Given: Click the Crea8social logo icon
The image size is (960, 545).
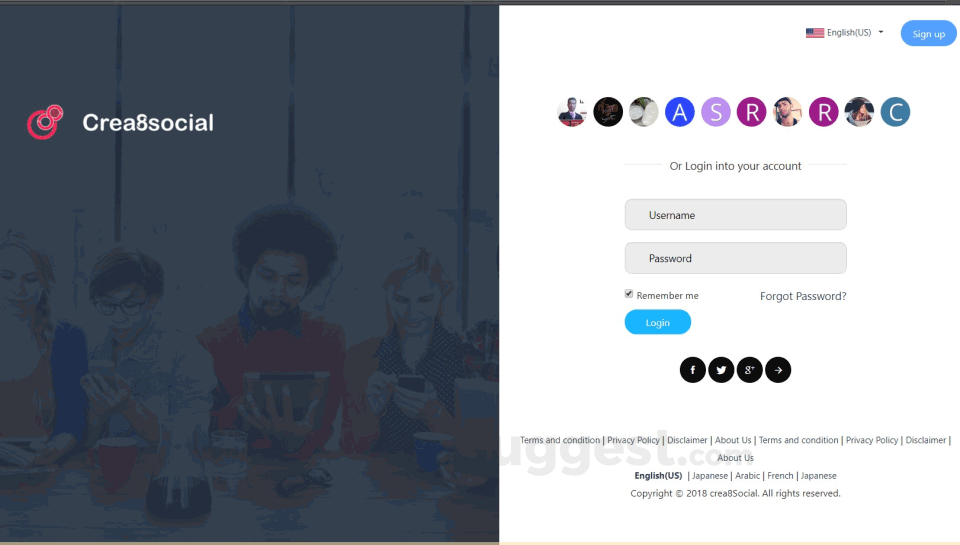Looking at the screenshot, I should (x=45, y=122).
